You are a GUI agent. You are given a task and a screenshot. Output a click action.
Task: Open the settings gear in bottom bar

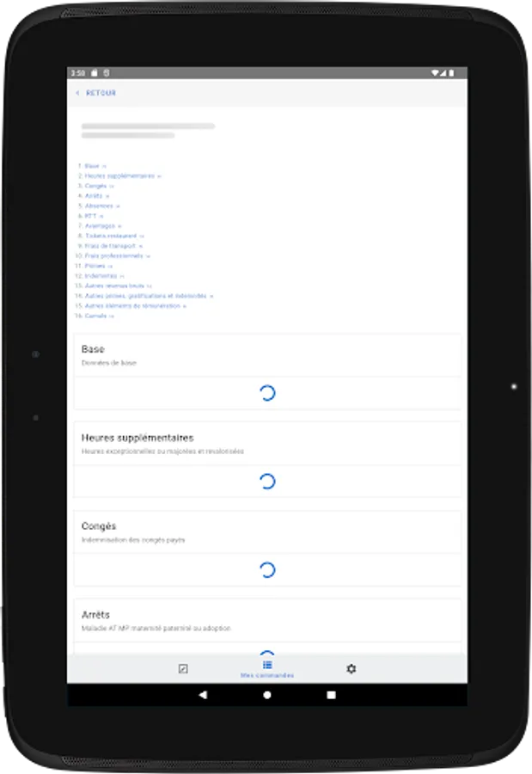coord(351,669)
